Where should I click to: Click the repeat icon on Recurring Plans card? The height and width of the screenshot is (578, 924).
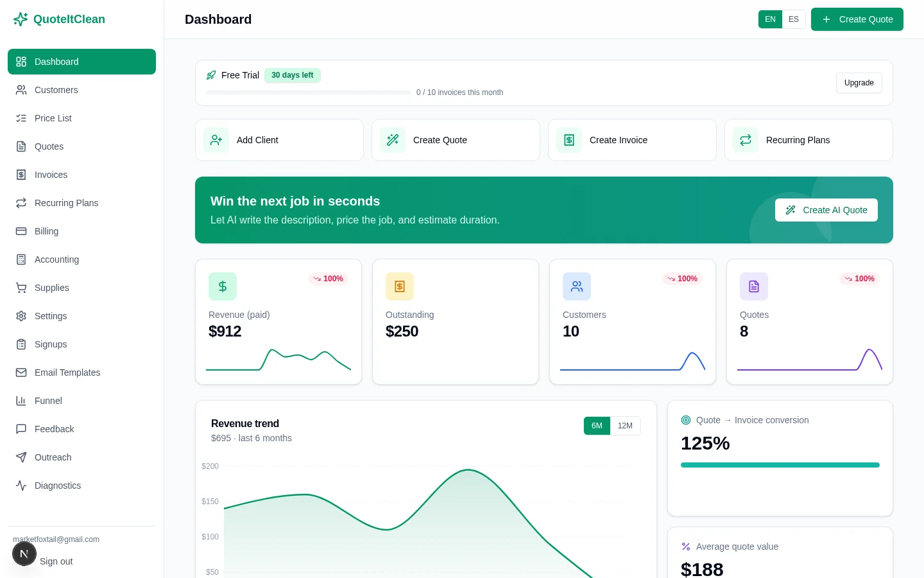(x=746, y=140)
